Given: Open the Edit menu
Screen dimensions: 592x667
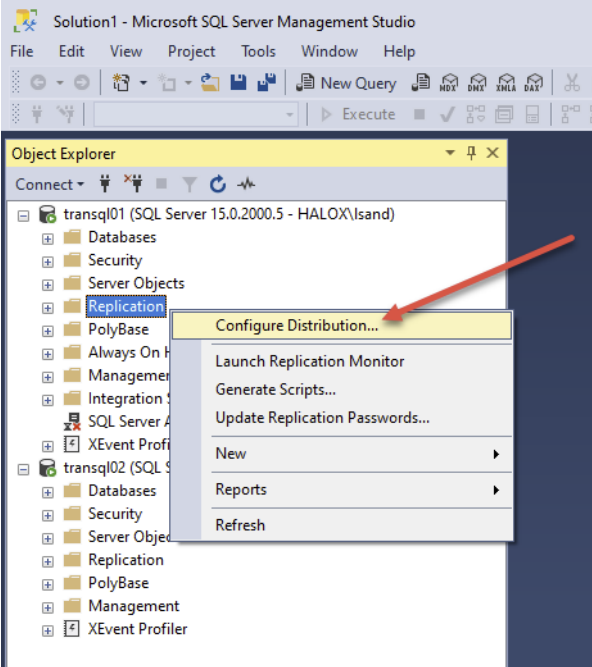Looking at the screenshot, I should 71,51.
